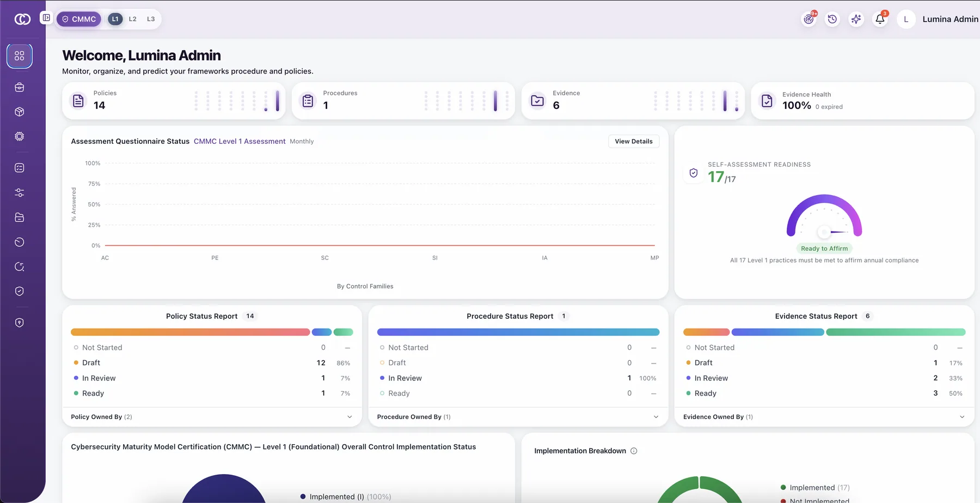Click the green Ready segment in Evidence status bar
The width and height of the screenshot is (980, 503).
[x=896, y=332]
